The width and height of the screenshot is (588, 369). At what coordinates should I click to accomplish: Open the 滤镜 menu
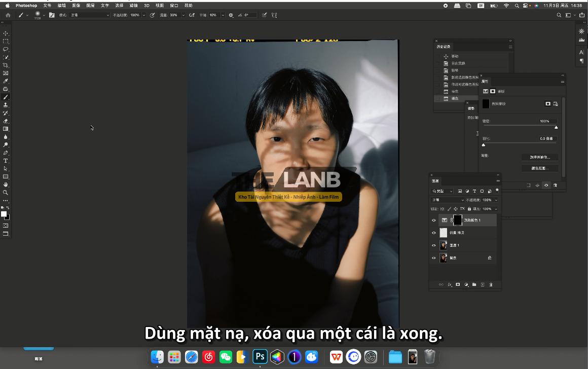click(134, 6)
